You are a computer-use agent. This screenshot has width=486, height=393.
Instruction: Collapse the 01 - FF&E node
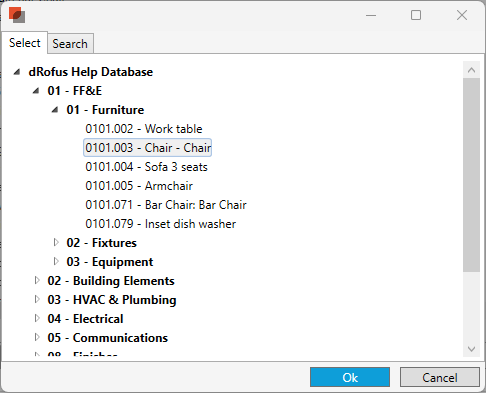click(x=36, y=91)
